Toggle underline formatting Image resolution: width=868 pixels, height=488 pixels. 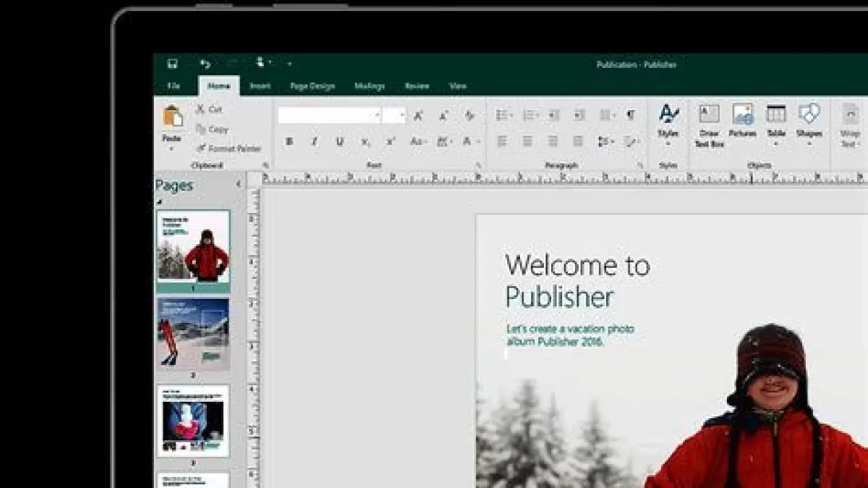[339, 142]
